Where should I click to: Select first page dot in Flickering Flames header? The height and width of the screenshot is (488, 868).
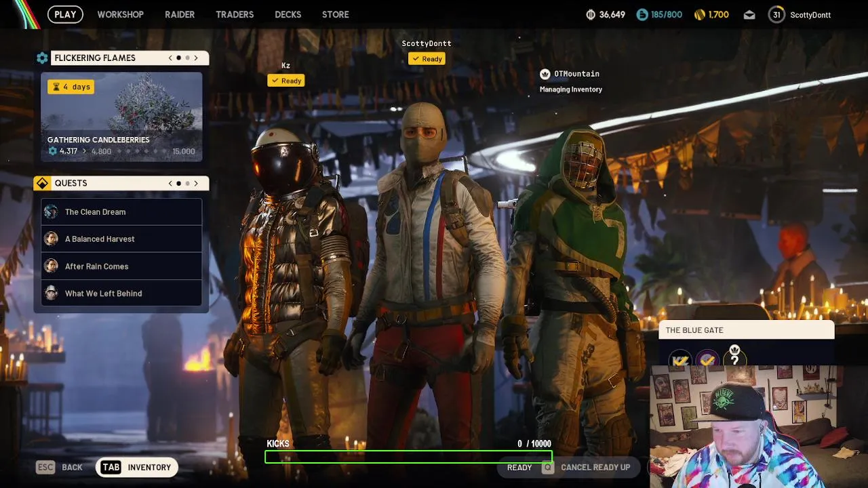pos(178,58)
